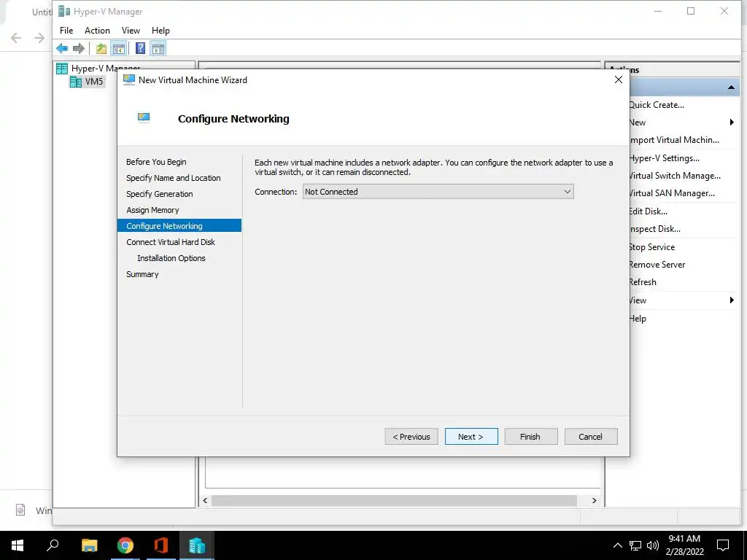Viewport: 747px width, 560px height.
Task: Click the Cancel button
Action: click(591, 437)
